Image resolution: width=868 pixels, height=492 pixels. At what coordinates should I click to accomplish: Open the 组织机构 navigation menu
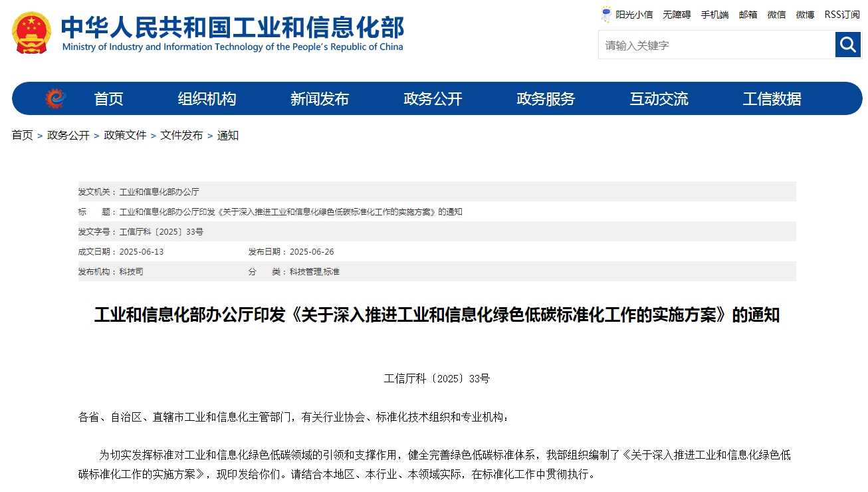[207, 99]
